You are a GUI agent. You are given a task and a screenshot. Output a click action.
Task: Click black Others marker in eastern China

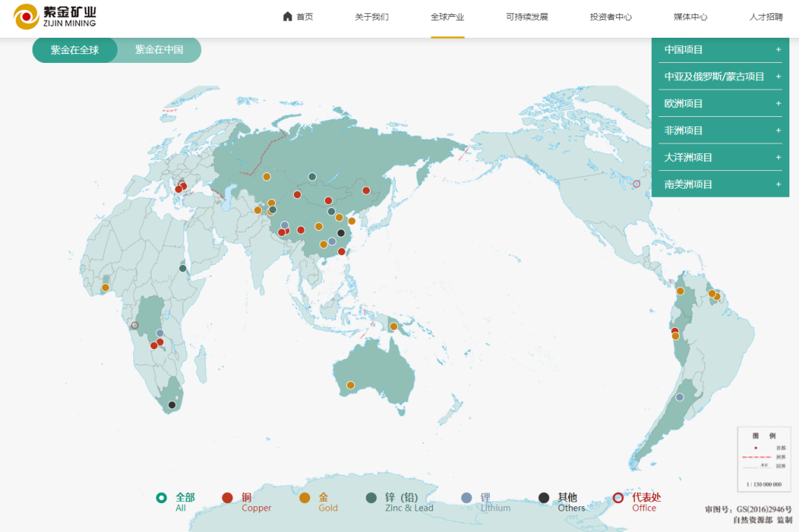click(x=341, y=233)
